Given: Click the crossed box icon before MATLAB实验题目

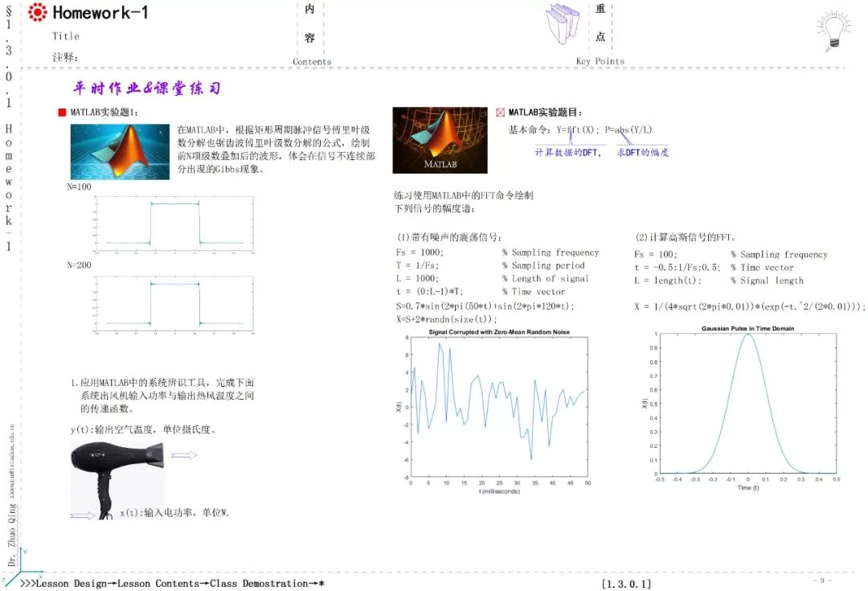Looking at the screenshot, I should pos(501,113).
